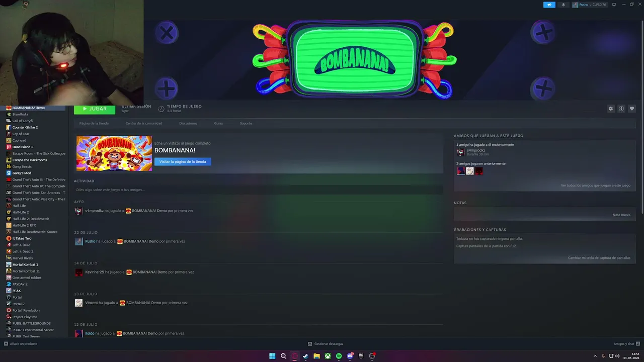Open Kevinher25's profile link in activity

95,272
